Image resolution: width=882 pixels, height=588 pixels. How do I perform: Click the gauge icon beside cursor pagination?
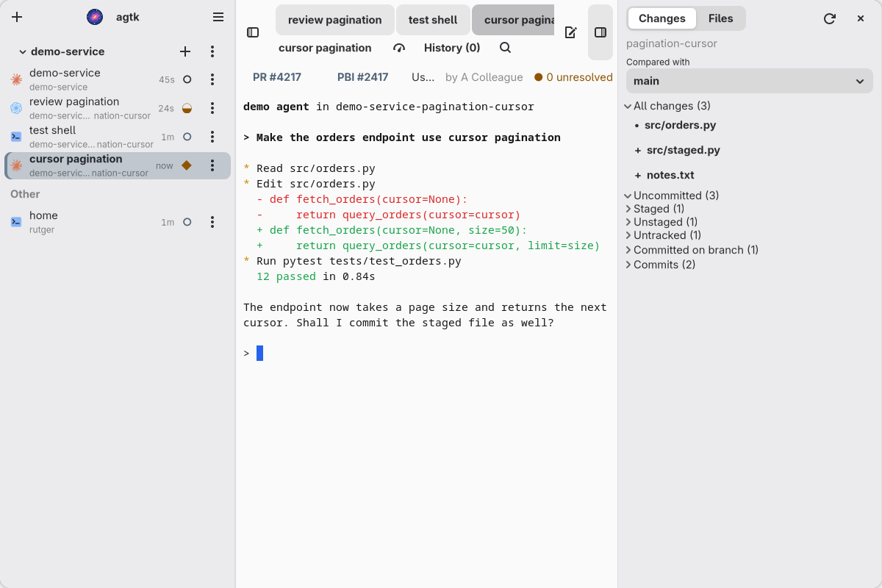(x=399, y=48)
